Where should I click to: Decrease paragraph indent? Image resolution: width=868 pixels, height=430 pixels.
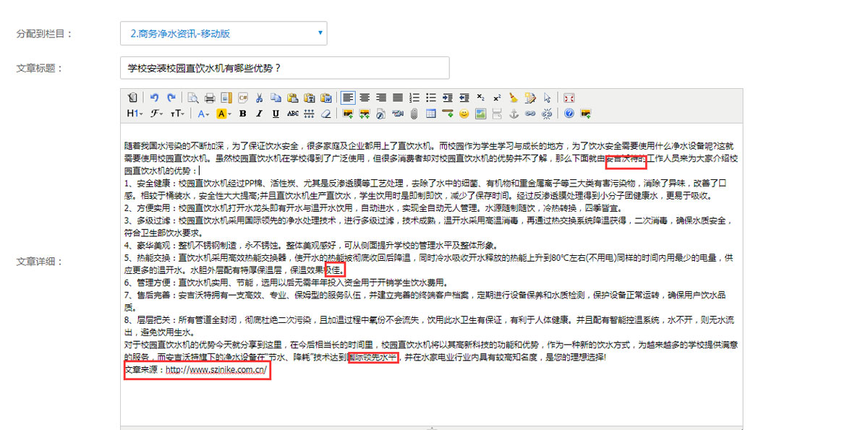[x=464, y=97]
